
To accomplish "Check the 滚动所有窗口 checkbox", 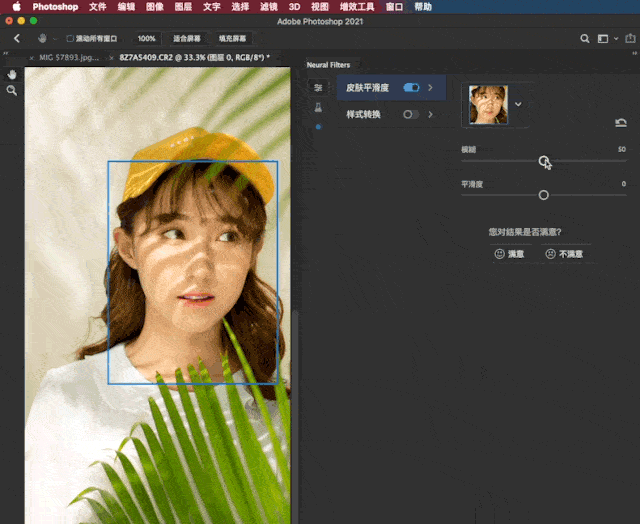I will (x=70, y=38).
